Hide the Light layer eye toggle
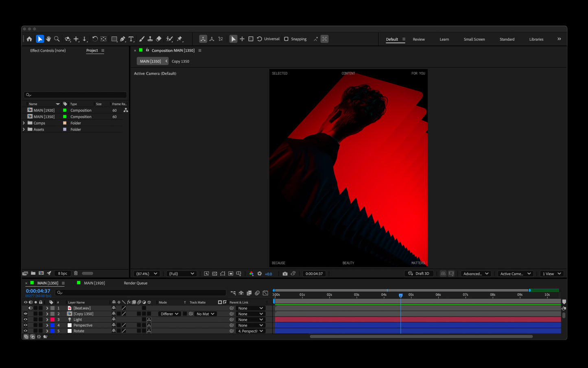 pos(25,320)
